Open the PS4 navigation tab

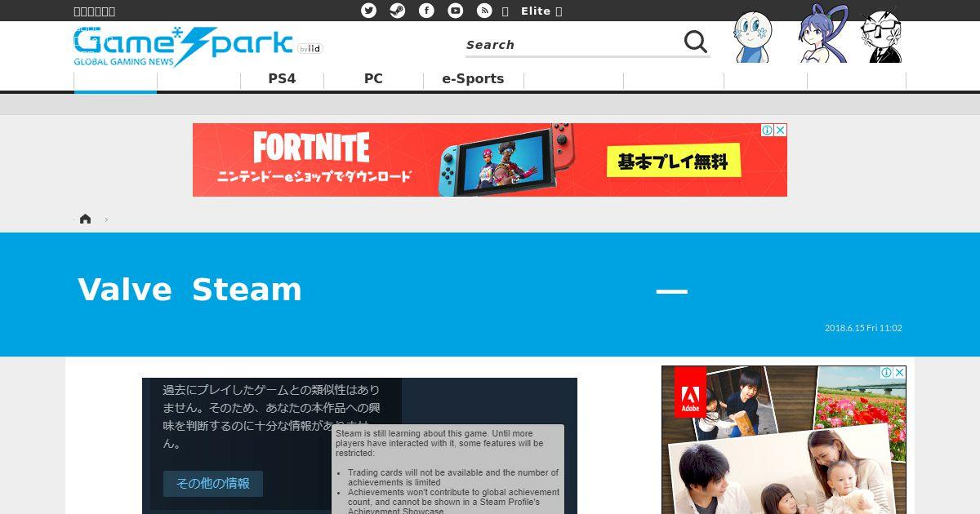[282, 79]
